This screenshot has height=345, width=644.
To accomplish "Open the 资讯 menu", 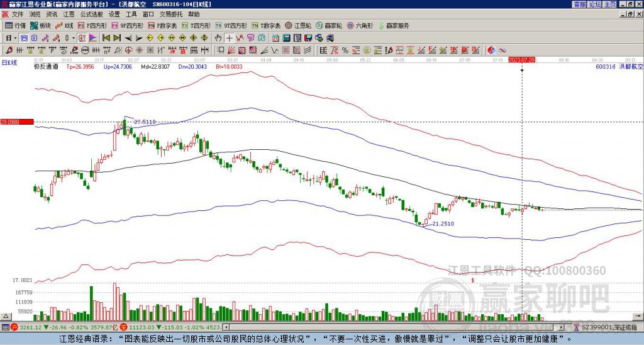I will pos(52,14).
